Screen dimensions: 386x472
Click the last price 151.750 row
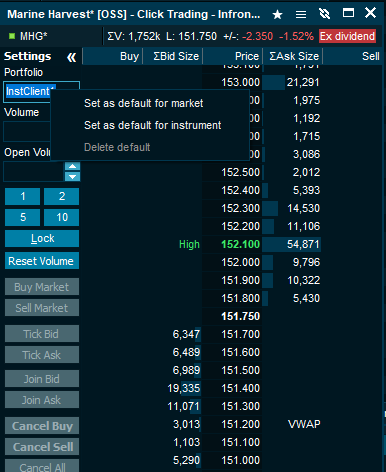pyautogui.click(x=240, y=316)
